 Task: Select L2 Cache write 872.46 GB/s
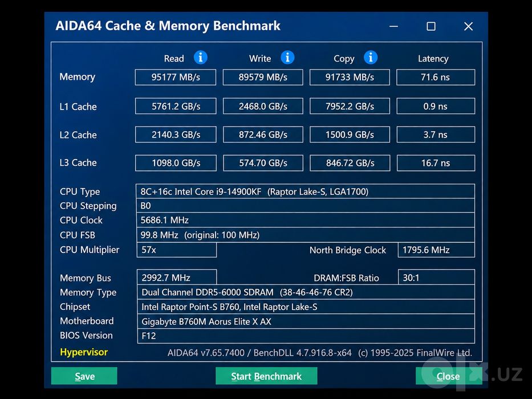(x=263, y=135)
